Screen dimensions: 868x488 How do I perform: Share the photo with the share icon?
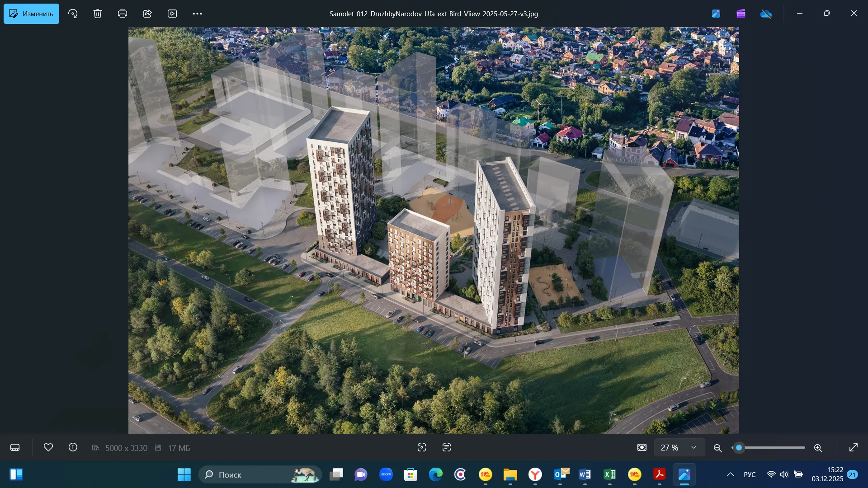(x=147, y=14)
